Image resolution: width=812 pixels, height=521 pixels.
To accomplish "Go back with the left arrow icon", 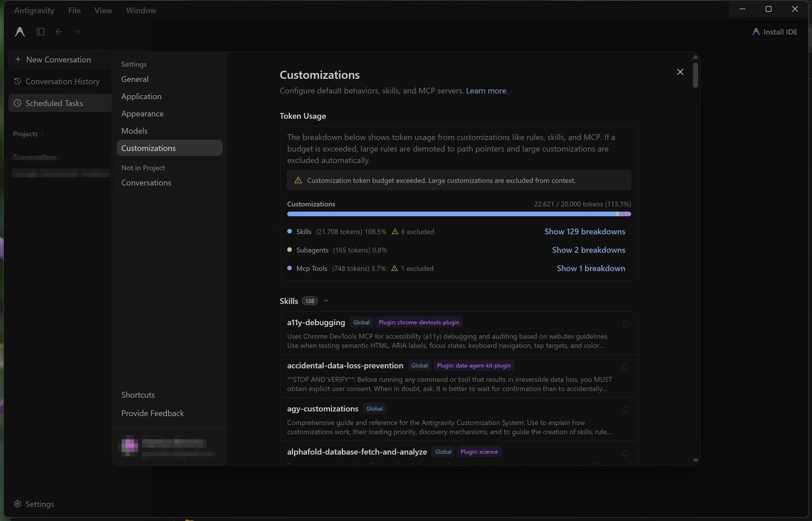I will [59, 32].
